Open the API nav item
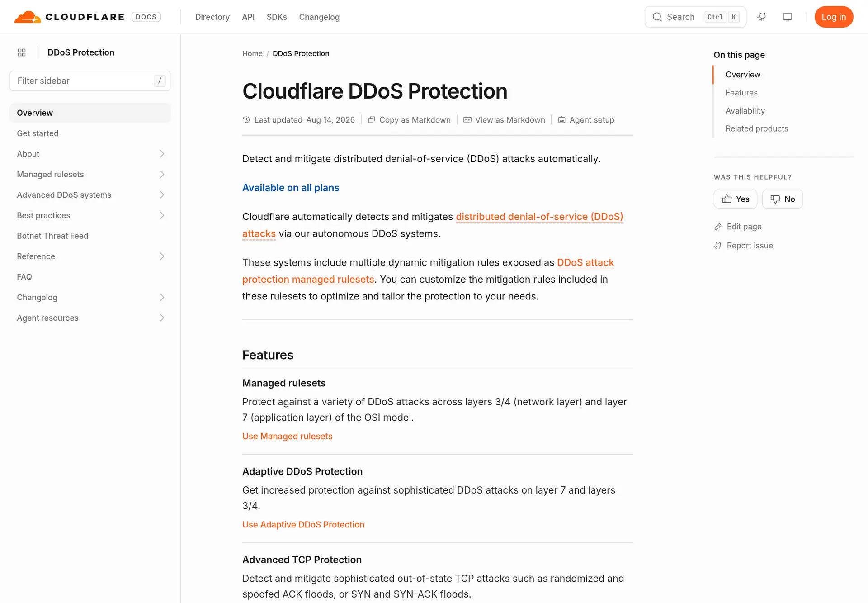868x603 pixels. click(248, 17)
